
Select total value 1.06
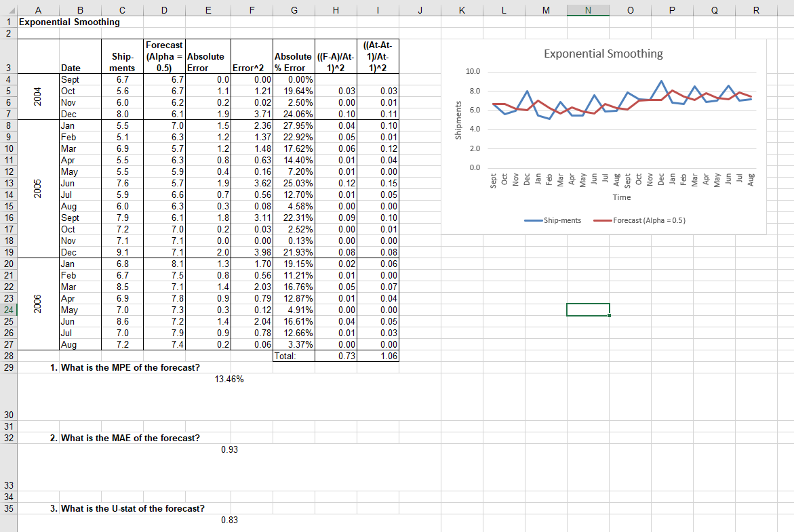point(378,356)
